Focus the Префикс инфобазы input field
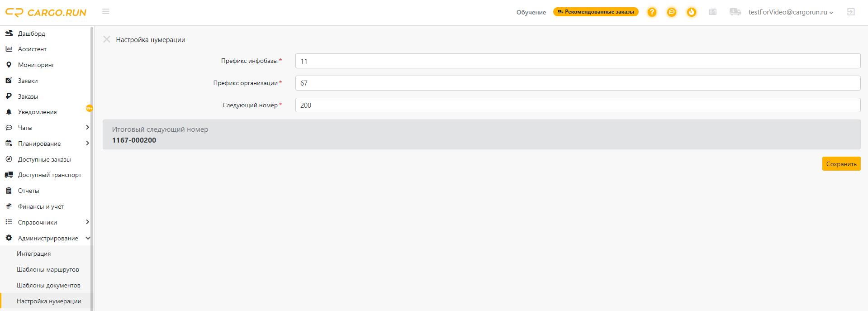 pos(578,61)
